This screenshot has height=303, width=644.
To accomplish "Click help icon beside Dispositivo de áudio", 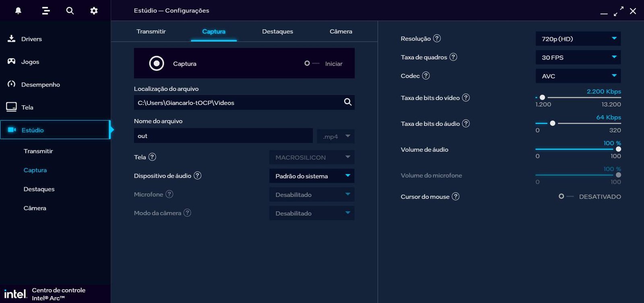I will click(197, 176).
